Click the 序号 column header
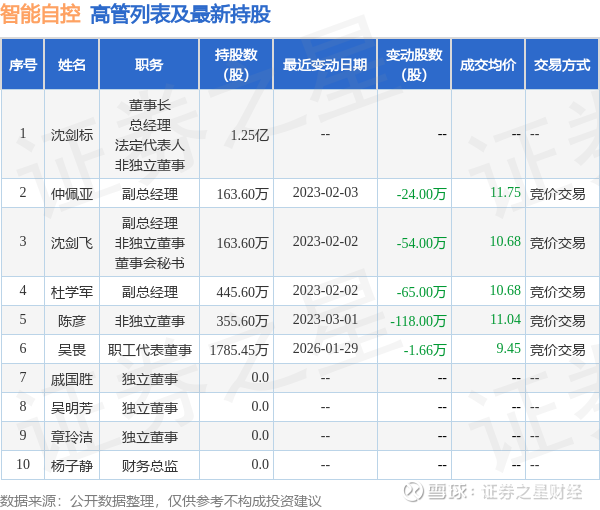Viewport: 600px width, 510px height. 23,65
